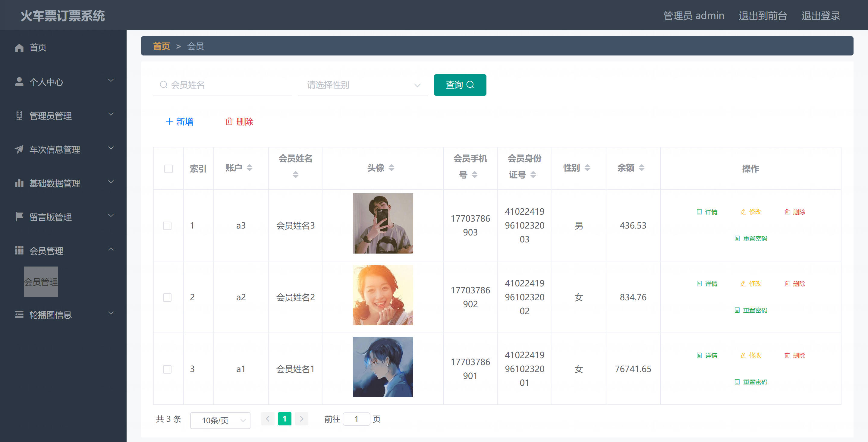Viewport: 868px width, 442px height.
Task: Open avatar thumbnail of 会员姓名3
Action: point(383,223)
